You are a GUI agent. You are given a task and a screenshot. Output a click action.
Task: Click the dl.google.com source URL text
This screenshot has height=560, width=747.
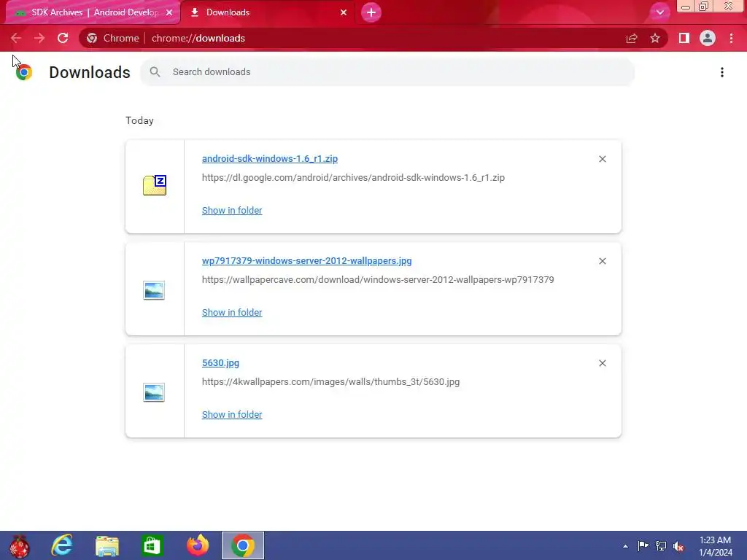(x=353, y=178)
